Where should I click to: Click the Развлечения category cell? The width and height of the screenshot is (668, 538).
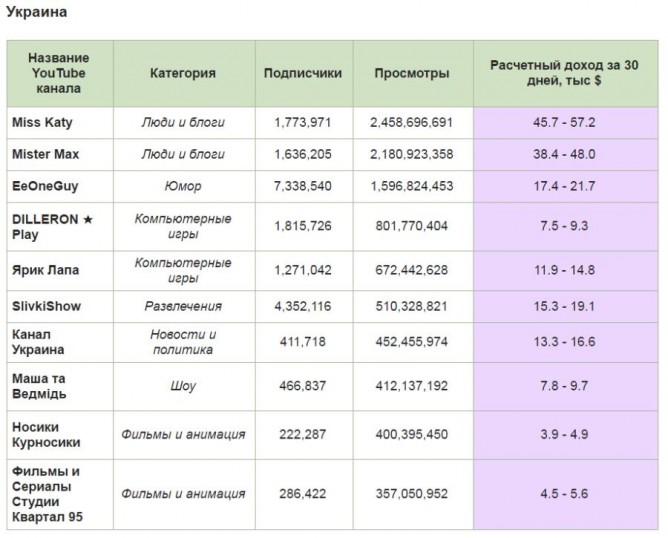[183, 305]
